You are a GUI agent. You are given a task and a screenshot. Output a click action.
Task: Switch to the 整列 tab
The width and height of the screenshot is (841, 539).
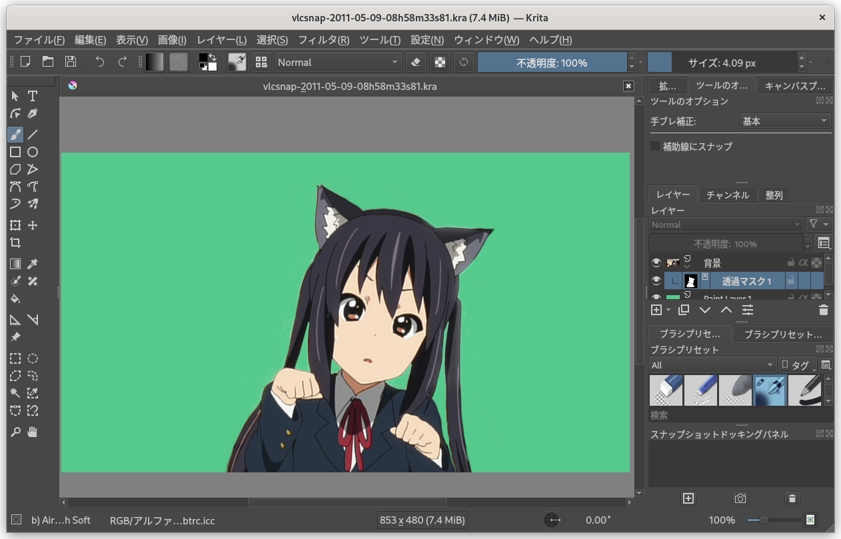[x=774, y=195]
